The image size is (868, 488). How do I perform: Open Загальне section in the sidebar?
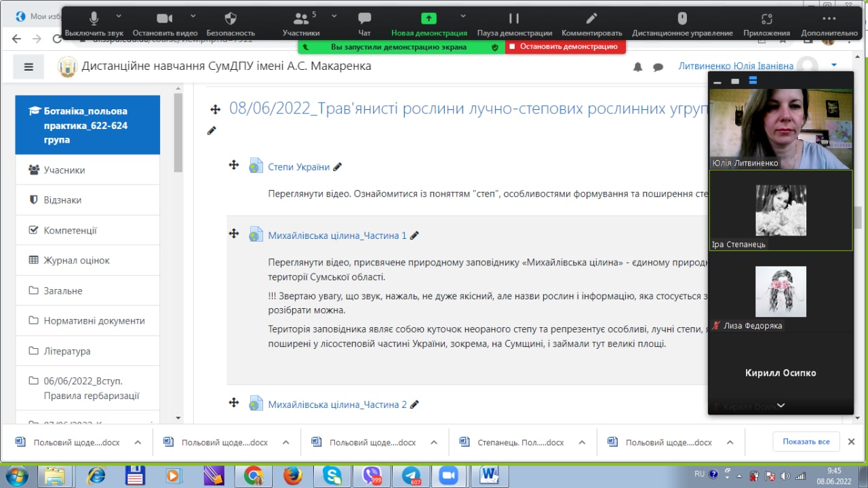(x=87, y=290)
